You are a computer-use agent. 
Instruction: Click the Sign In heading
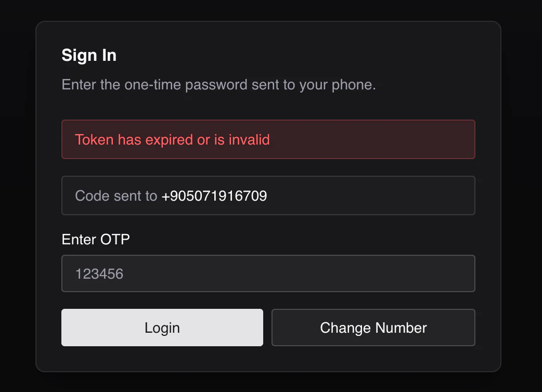click(88, 55)
